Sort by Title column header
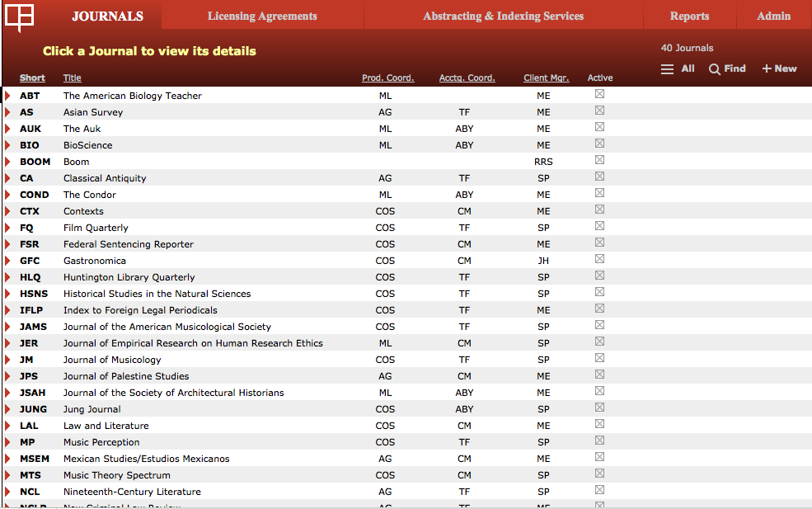This screenshot has width=812, height=509. [x=72, y=78]
